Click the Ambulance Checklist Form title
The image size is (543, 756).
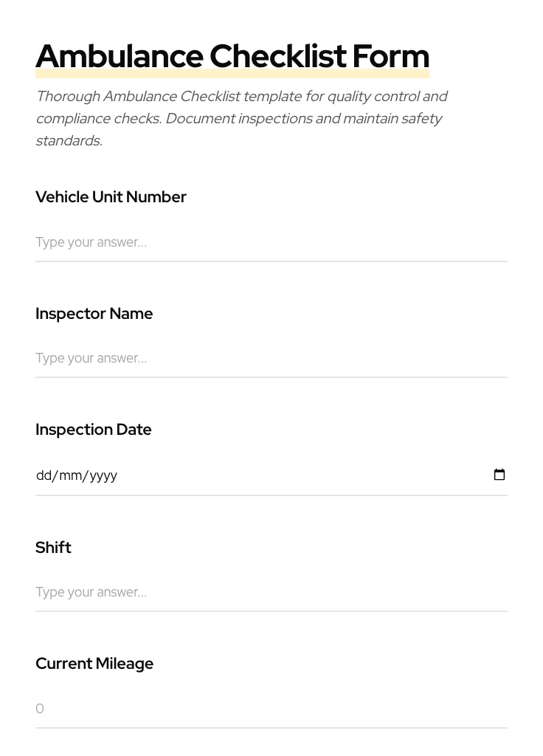pos(232,56)
